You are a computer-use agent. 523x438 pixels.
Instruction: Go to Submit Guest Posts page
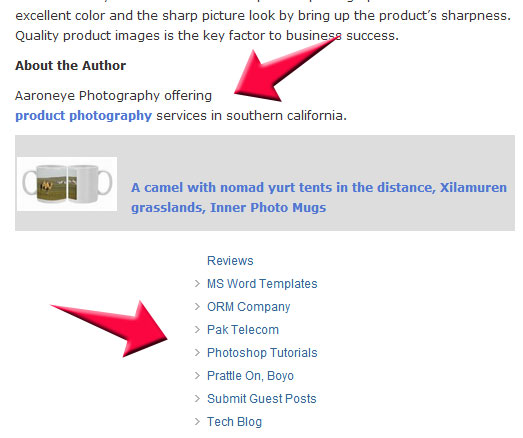tap(262, 399)
